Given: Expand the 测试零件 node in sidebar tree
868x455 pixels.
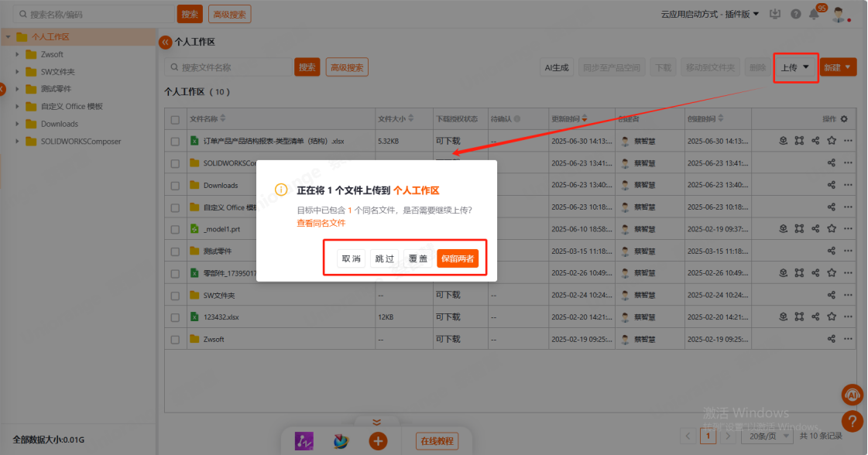Looking at the screenshot, I should [x=17, y=89].
